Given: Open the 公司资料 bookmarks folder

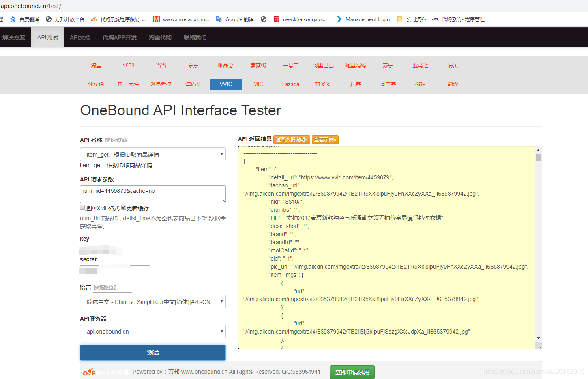Looking at the screenshot, I should (411, 19).
